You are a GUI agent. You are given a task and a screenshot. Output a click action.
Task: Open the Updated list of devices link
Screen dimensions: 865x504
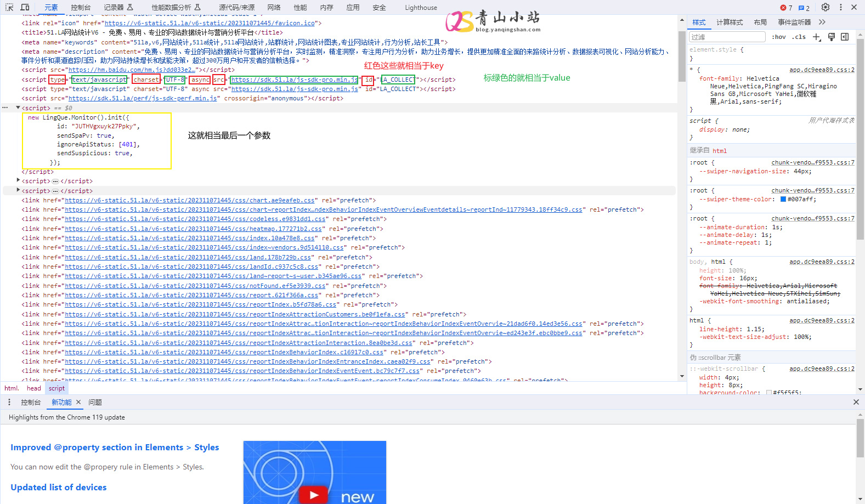[x=59, y=488]
